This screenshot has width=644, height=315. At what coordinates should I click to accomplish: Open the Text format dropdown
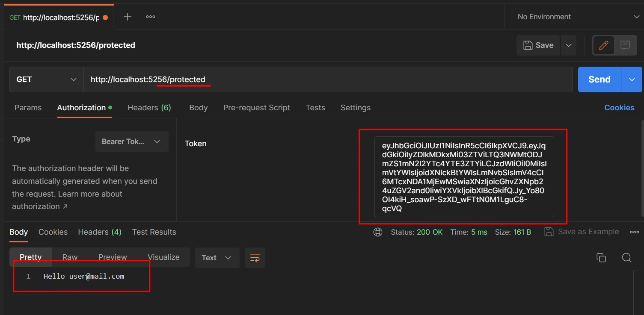[217, 258]
